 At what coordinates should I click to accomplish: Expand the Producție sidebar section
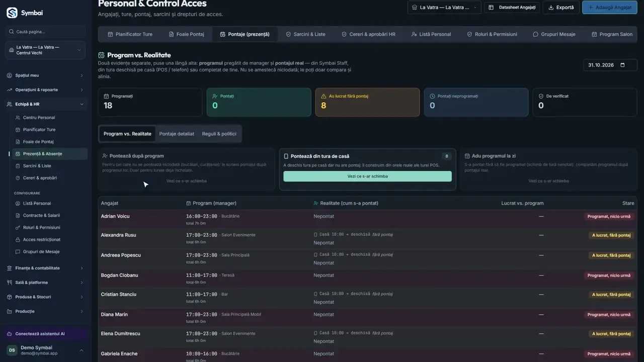click(x=46, y=311)
